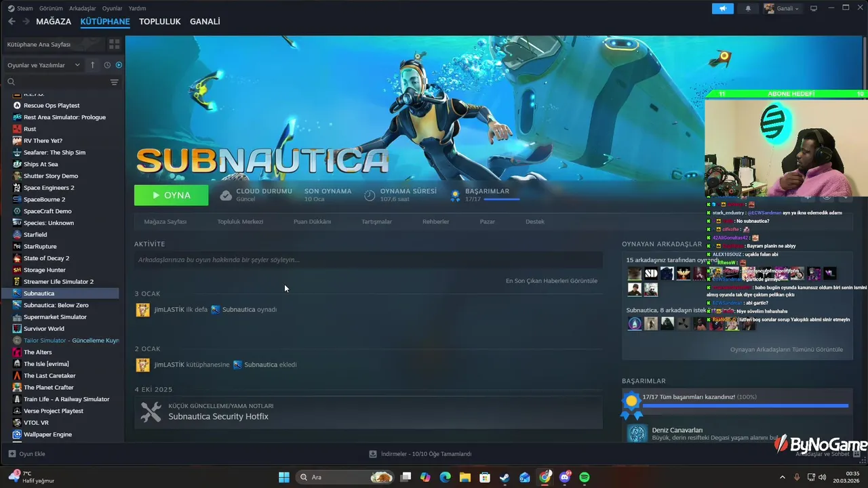Open the blue announcements megaphone button
The height and width of the screenshot is (488, 868).
[723, 8]
